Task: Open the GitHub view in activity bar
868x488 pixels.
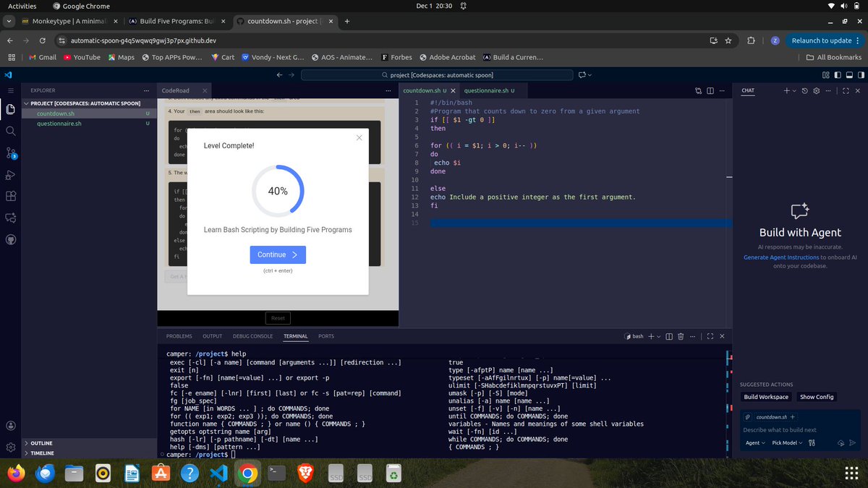Action: pos(10,239)
